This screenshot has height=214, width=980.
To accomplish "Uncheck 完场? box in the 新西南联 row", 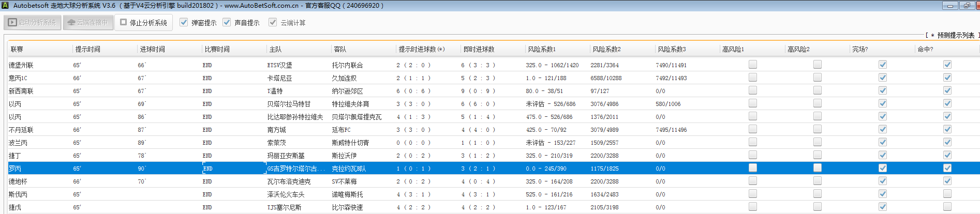I will point(883,90).
